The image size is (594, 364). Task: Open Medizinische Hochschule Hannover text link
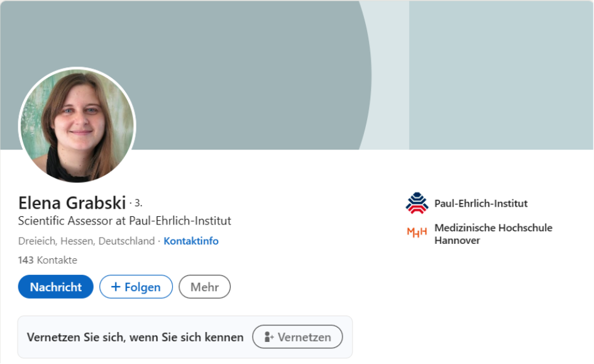[x=493, y=234]
